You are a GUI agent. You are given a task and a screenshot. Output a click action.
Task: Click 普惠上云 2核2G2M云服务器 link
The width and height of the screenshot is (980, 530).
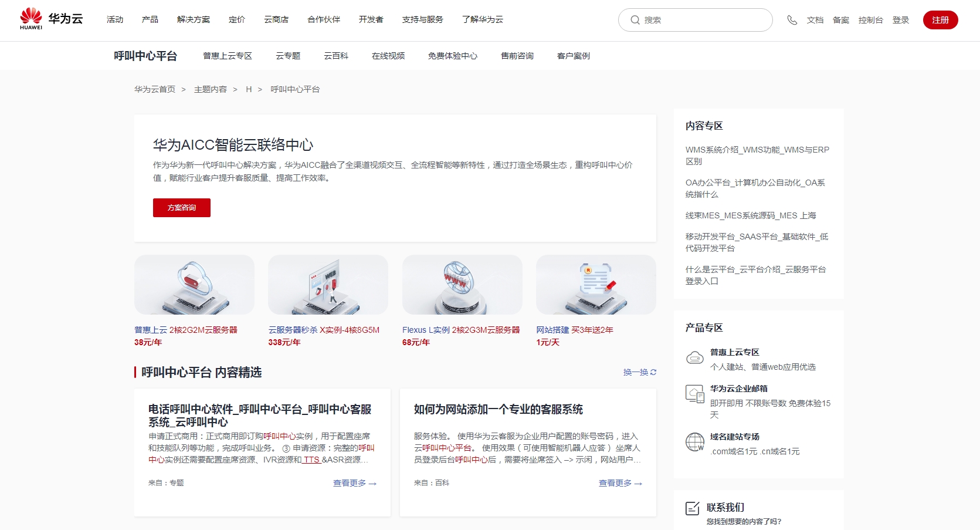(186, 330)
